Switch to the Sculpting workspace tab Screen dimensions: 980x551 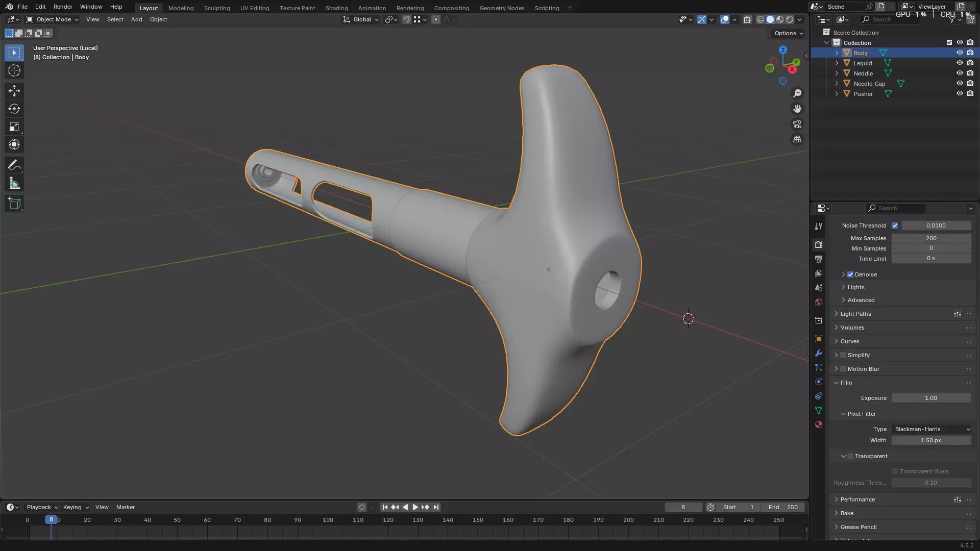tap(216, 8)
